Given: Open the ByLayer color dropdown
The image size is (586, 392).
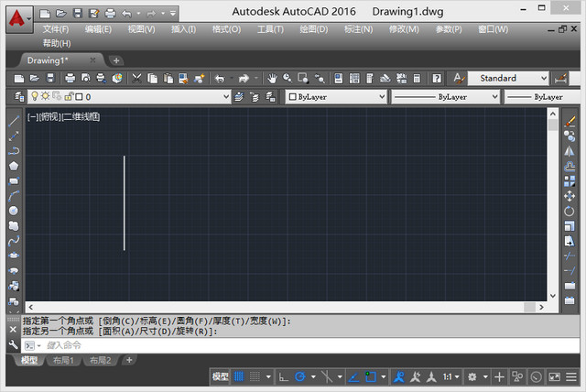Looking at the screenshot, I should (x=381, y=97).
